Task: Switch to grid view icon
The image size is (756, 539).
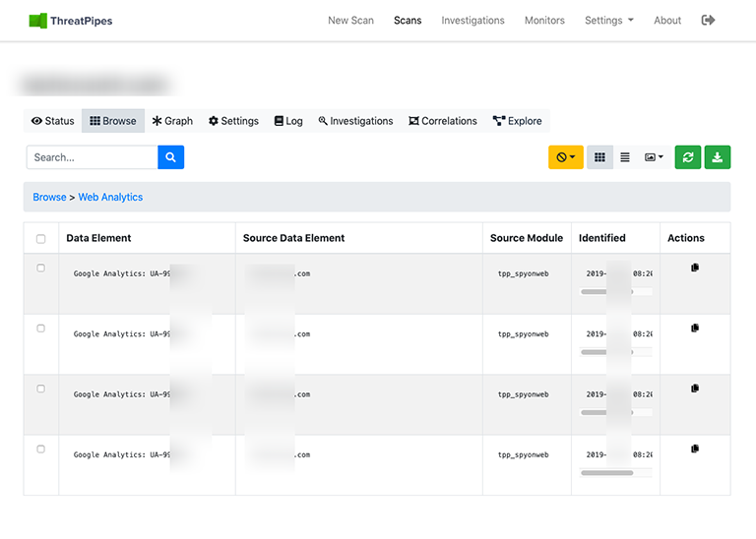Action: click(599, 157)
